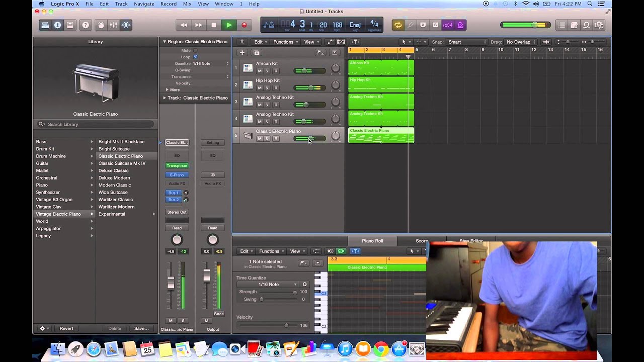Toggle the metronome click button
This screenshot has width=644, height=362.
pyautogui.click(x=460, y=25)
